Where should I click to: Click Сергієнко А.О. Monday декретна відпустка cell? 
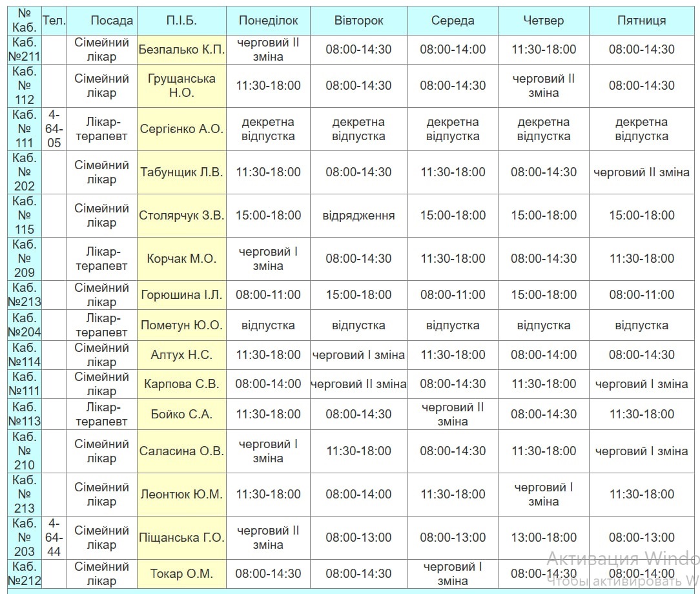coord(268,129)
